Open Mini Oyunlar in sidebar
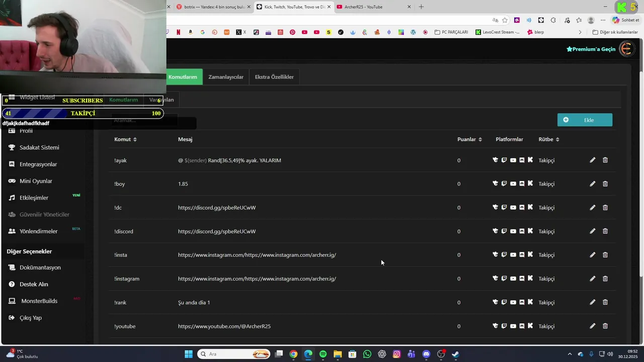The width and height of the screenshot is (644, 362). tap(36, 181)
